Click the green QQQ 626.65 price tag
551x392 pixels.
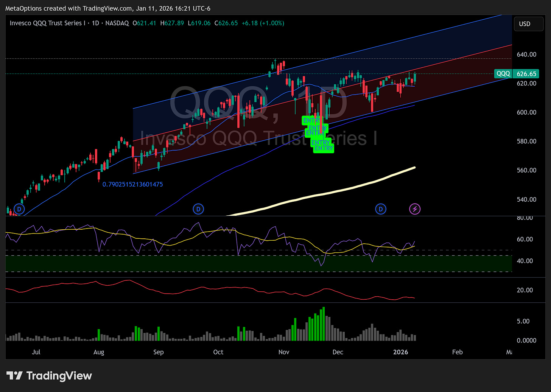(517, 74)
